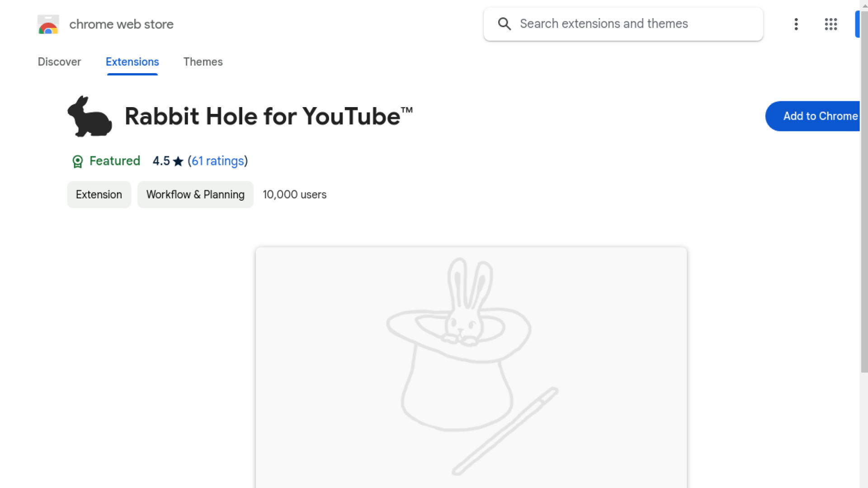Open the 61 ratings link

coord(218,161)
